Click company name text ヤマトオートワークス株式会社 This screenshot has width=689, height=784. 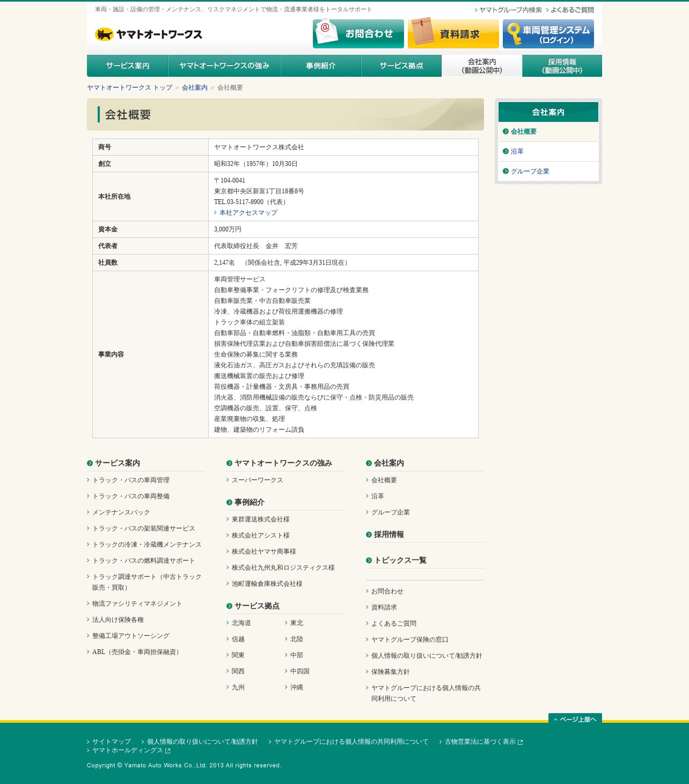pyautogui.click(x=259, y=147)
